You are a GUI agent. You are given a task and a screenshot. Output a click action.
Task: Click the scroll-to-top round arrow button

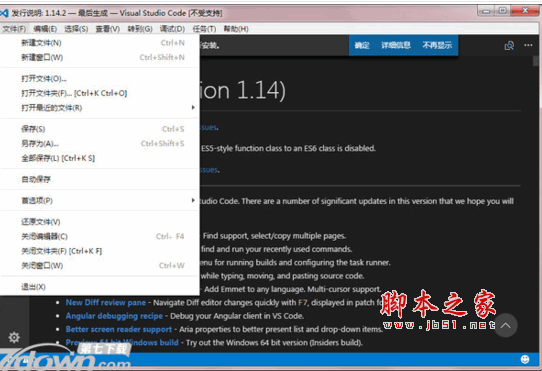505,325
